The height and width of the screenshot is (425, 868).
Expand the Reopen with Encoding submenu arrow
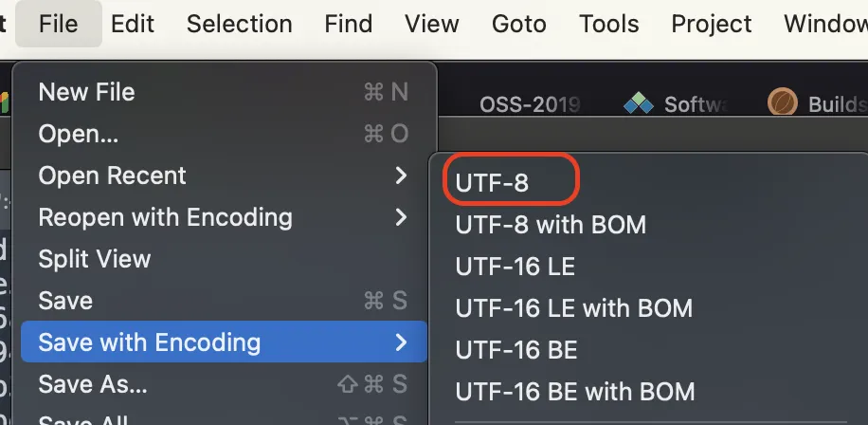[x=401, y=217]
